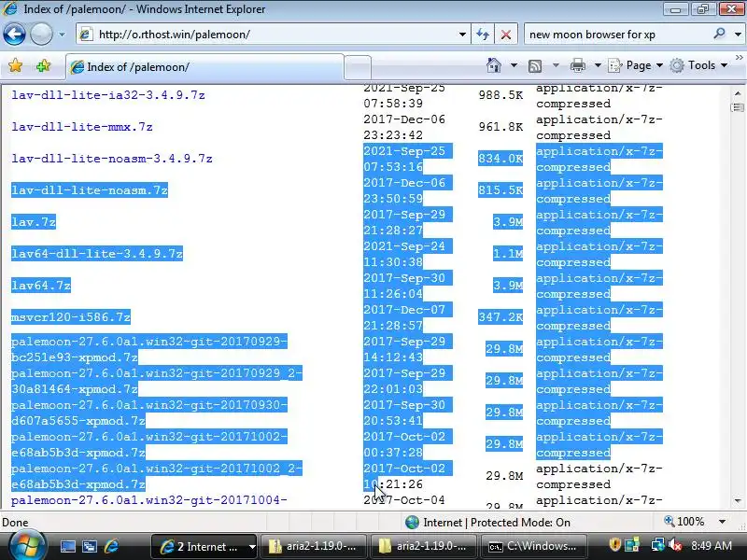This screenshot has height=560, width=747.
Task: Click the Print icon
Action: click(577, 65)
